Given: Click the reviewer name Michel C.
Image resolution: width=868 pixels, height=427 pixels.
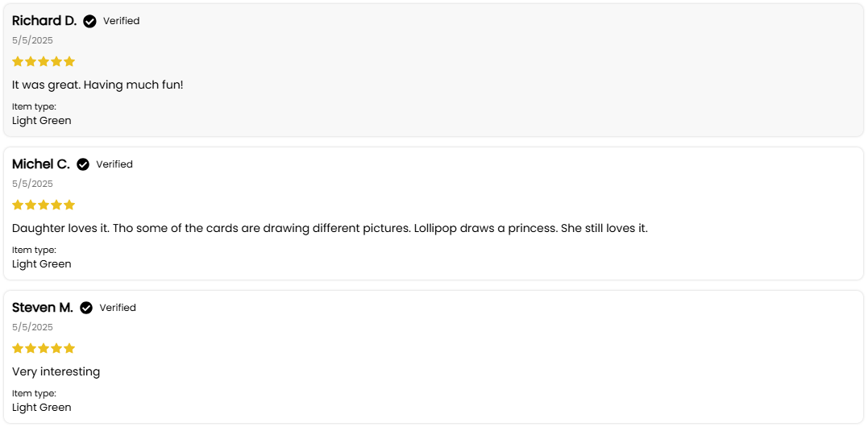Looking at the screenshot, I should (41, 164).
